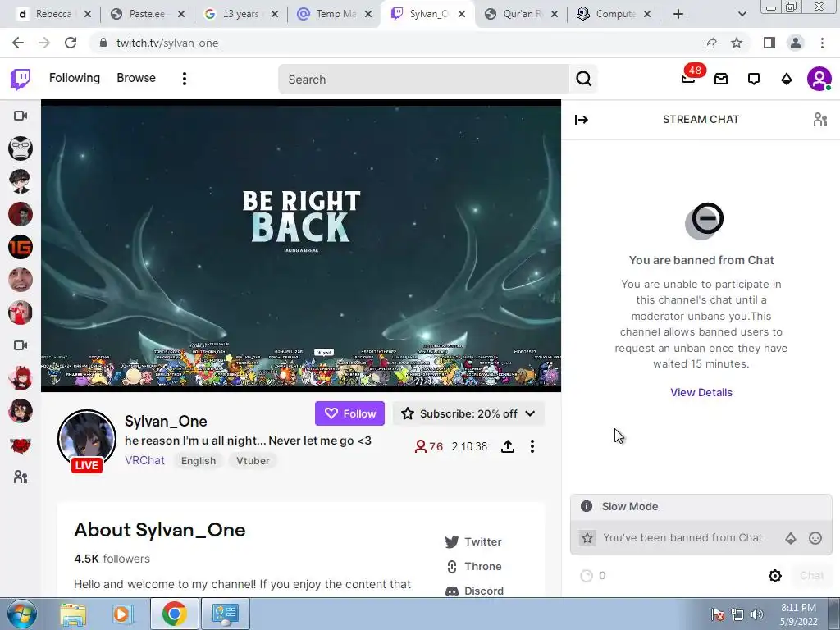840x630 pixels.
Task: Open the Throne social link
Action: pyautogui.click(x=473, y=566)
